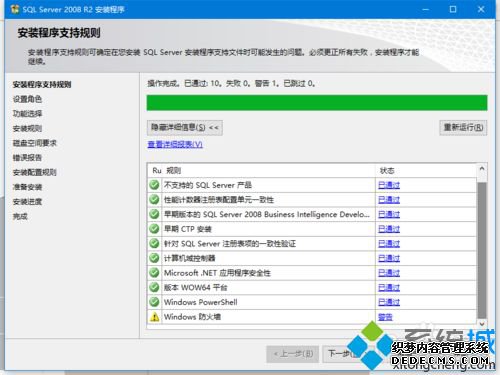
Task: Click rule text Microsoft .NET 应用程序安全性
Action: click(217, 273)
